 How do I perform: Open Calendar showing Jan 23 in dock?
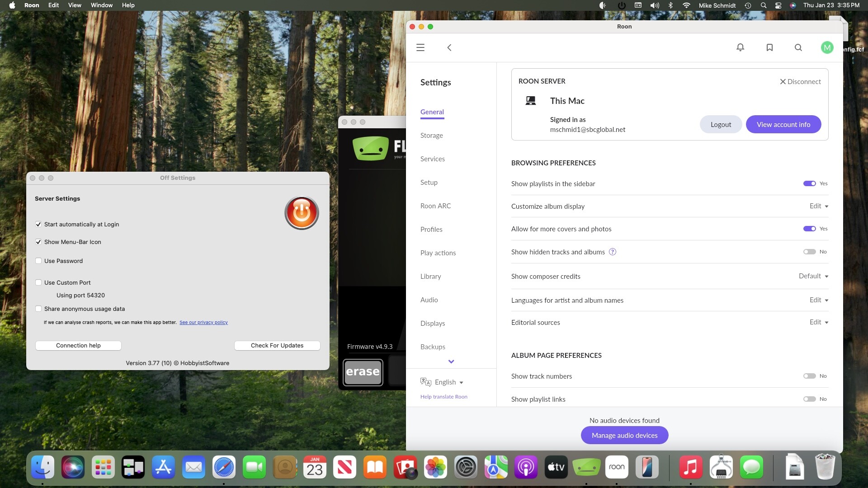[315, 467]
